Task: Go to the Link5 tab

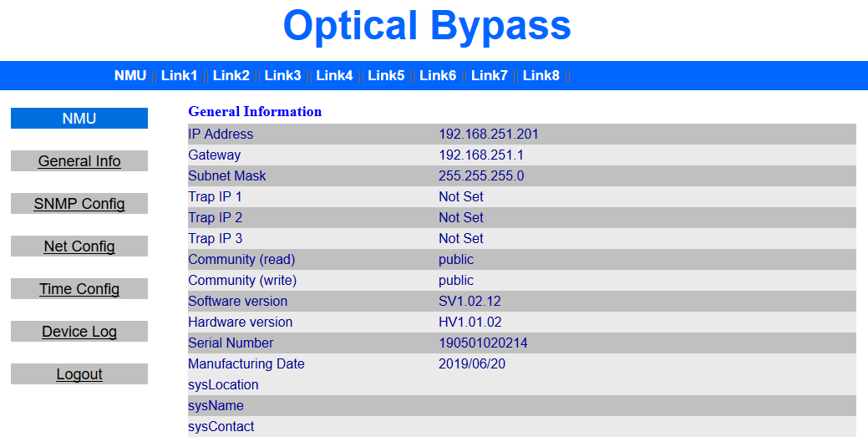Action: (386, 75)
